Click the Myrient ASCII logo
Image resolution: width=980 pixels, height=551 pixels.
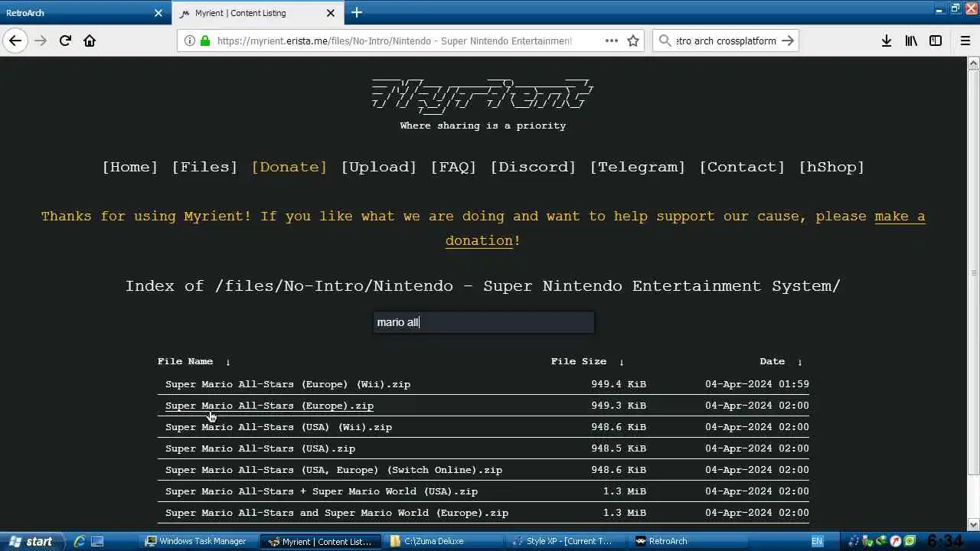[482, 96]
